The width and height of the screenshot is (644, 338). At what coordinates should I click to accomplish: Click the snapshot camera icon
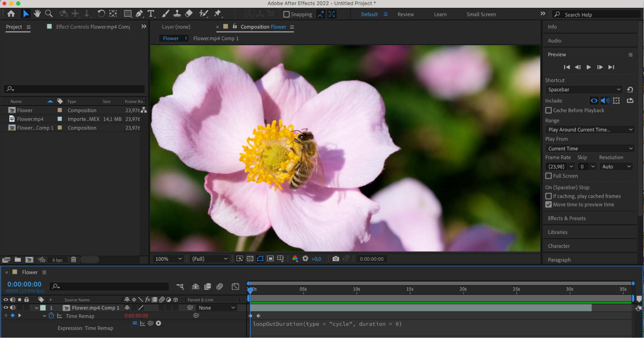(335, 259)
